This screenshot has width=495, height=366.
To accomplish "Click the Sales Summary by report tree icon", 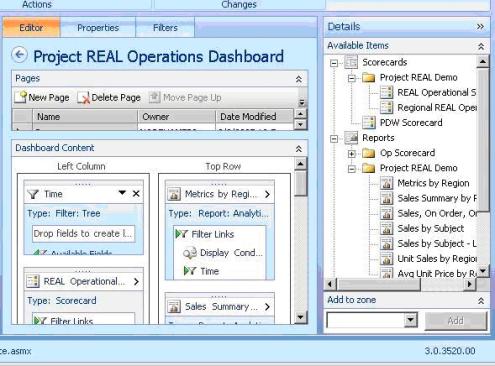I will pyautogui.click(x=386, y=198).
